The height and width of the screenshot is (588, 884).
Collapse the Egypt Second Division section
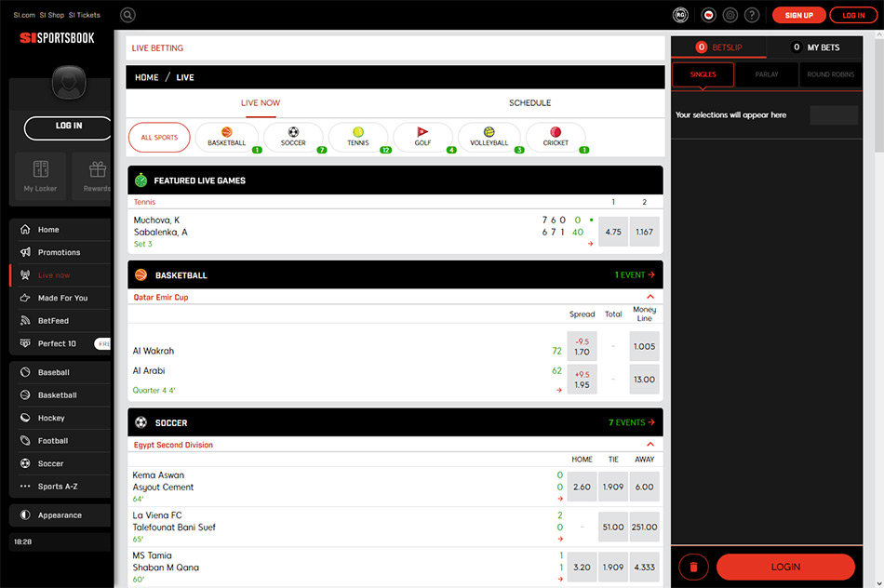[x=650, y=445]
